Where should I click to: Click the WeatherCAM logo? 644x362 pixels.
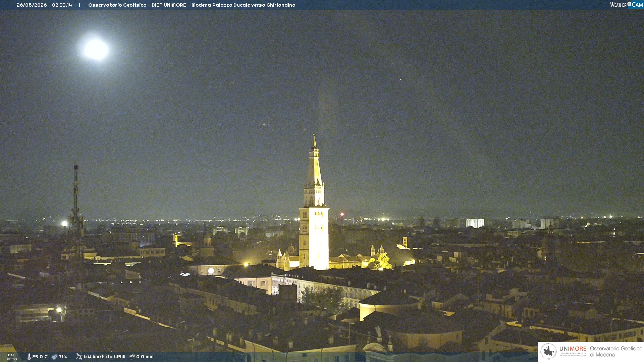(x=627, y=5)
